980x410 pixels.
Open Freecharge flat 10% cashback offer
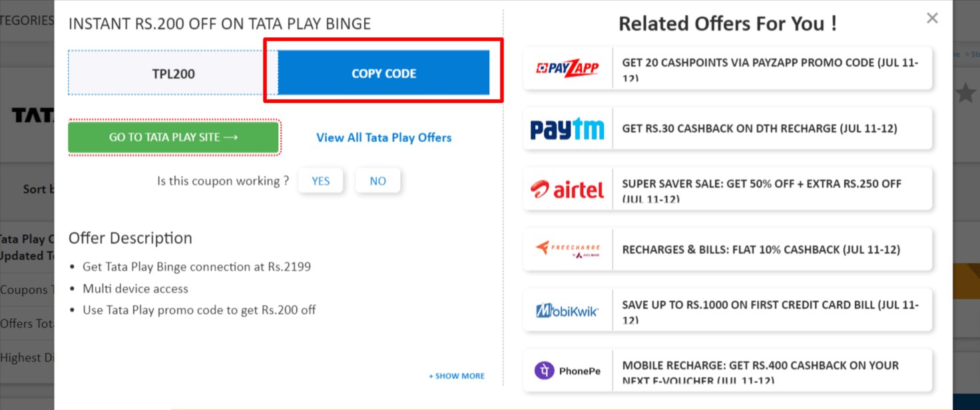click(760, 250)
